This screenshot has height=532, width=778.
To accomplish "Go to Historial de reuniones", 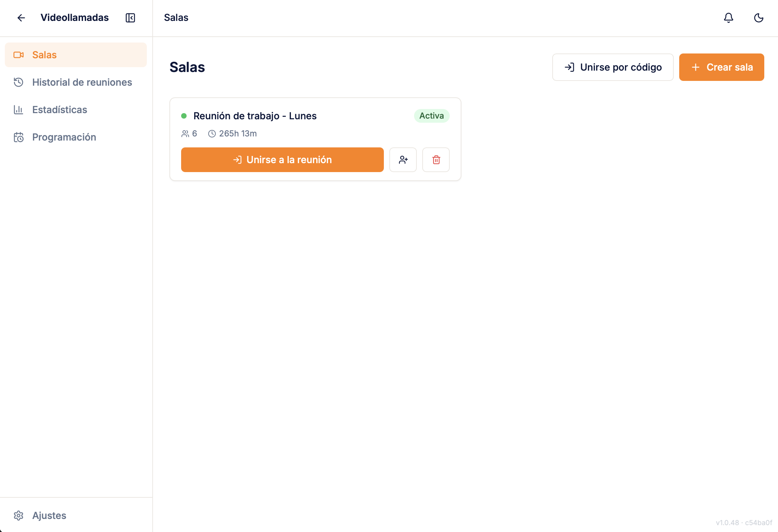I will click(x=82, y=82).
